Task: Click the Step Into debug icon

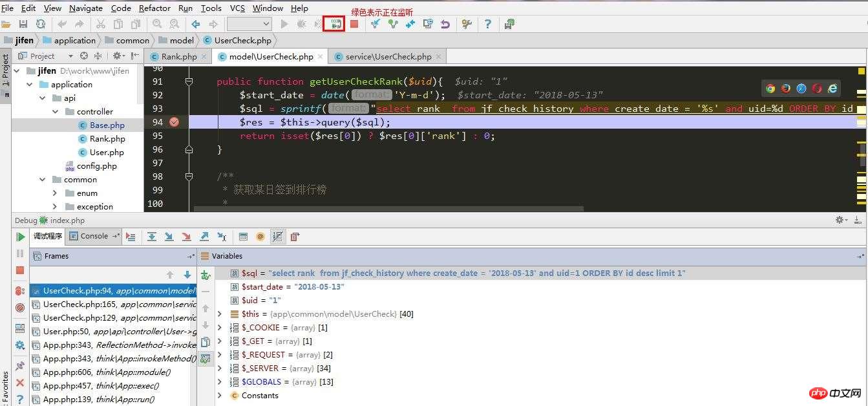Action: [169, 237]
